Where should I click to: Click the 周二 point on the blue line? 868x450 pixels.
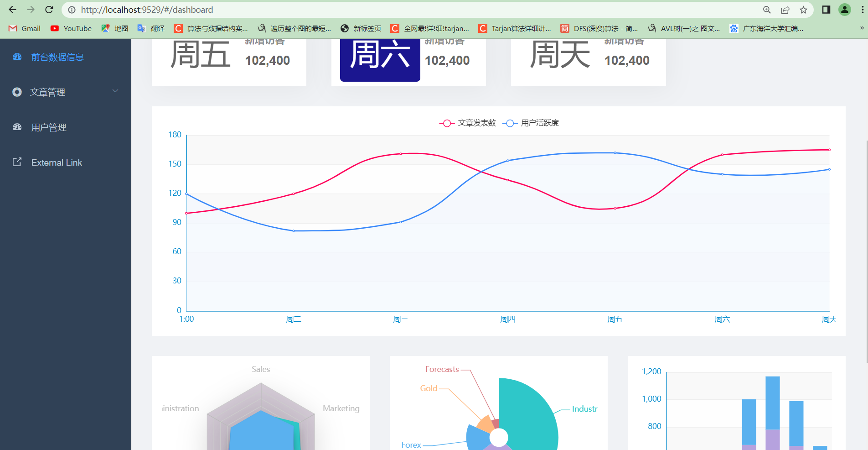(294, 231)
